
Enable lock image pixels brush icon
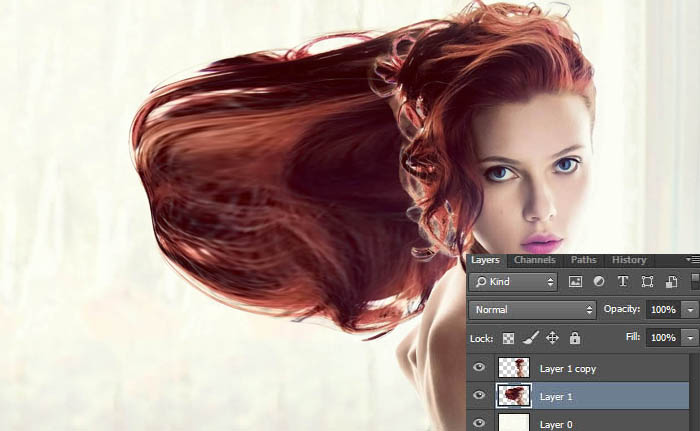click(530, 338)
